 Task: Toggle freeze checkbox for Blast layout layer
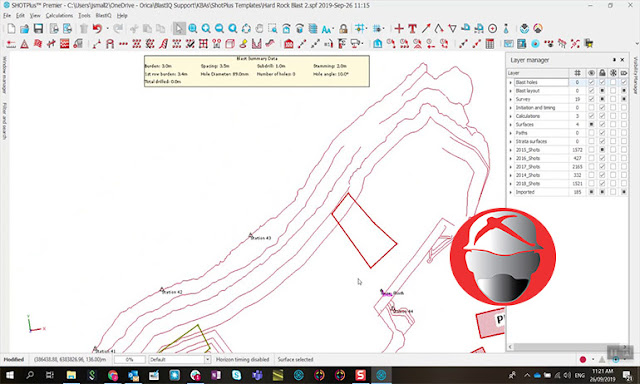click(x=613, y=91)
